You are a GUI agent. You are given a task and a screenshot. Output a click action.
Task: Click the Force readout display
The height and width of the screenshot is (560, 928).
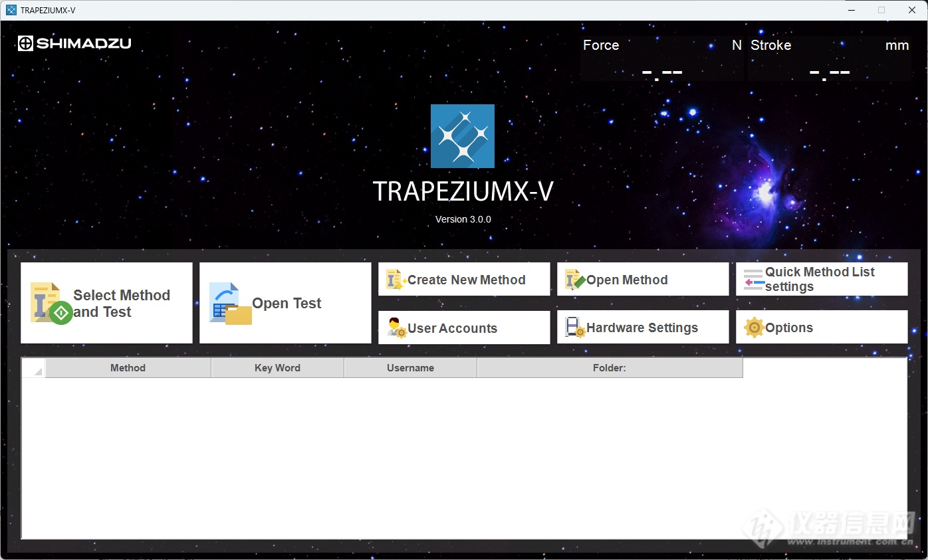tap(662, 58)
